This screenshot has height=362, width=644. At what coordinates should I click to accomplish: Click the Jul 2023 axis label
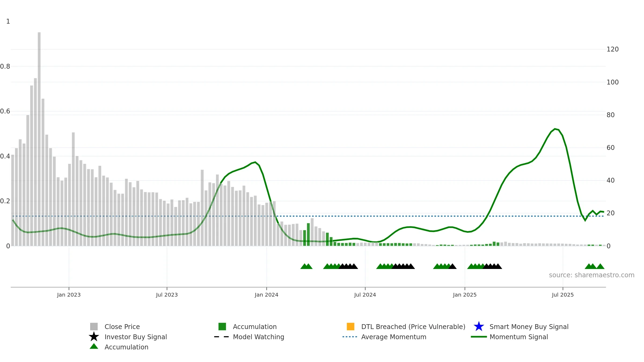167,295
